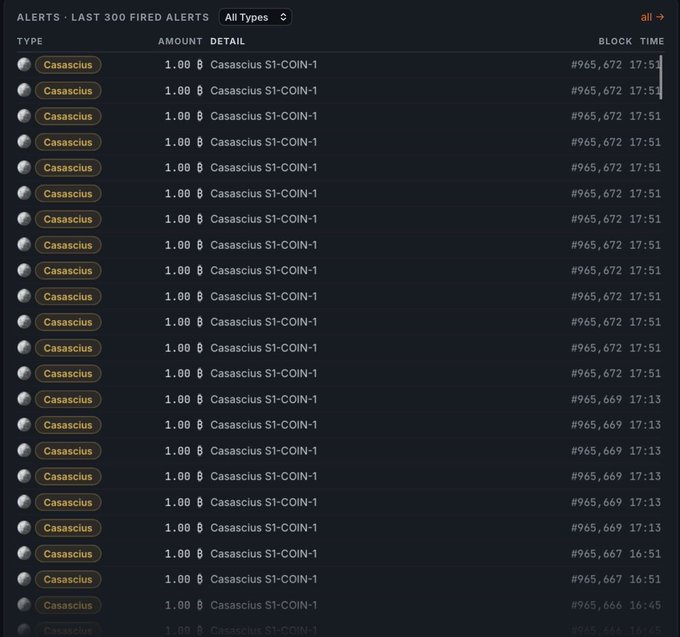Viewport: 680px width, 637px height.
Task: Open block #965,672 in the topmost row
Action: (596, 65)
